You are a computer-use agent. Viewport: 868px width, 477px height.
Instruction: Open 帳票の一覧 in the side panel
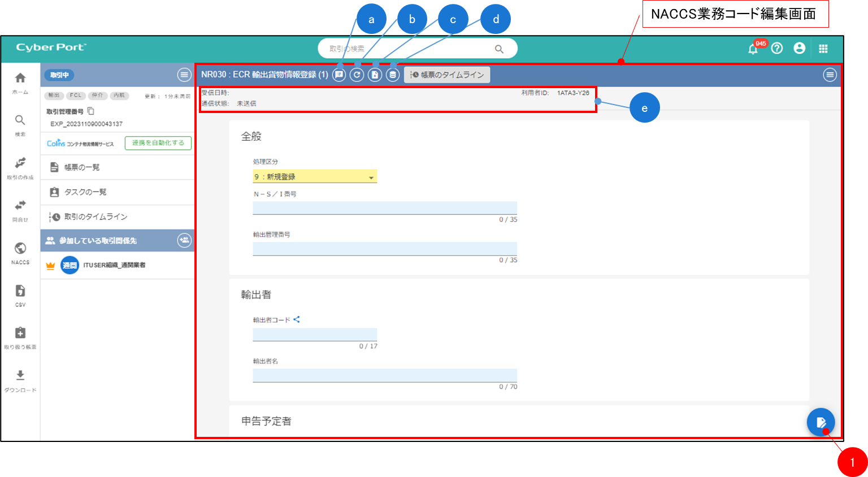coord(82,167)
